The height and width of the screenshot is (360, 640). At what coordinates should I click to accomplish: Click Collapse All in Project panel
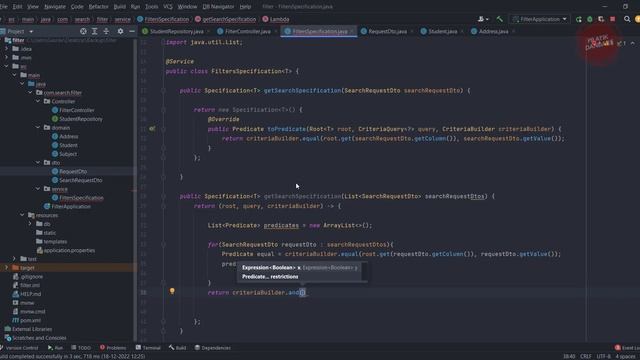(x=106, y=31)
